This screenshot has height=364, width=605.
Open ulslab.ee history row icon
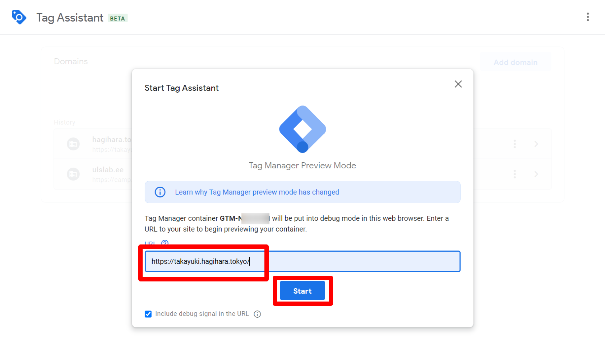[x=73, y=174]
